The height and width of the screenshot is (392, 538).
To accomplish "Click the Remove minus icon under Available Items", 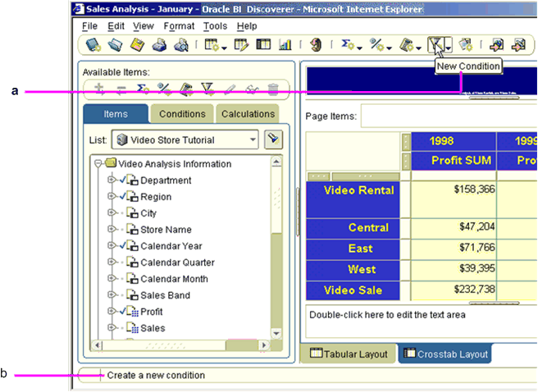I will pyautogui.click(x=121, y=89).
